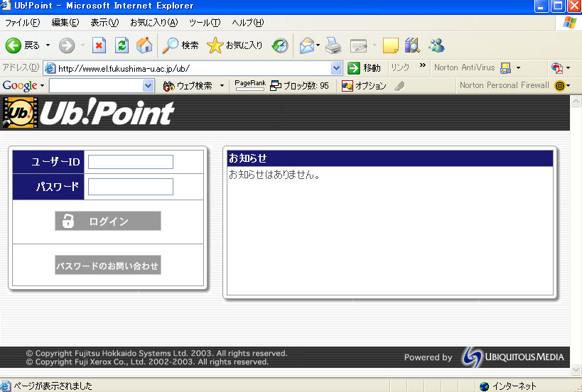Click PageRank indicator in Google toolbar
This screenshot has width=582, height=392.
250,85
